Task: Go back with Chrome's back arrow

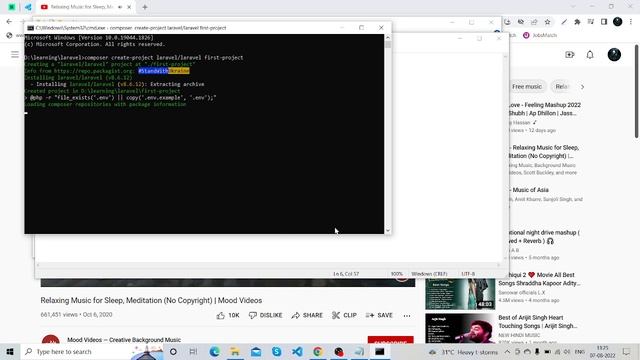Action: point(9,22)
